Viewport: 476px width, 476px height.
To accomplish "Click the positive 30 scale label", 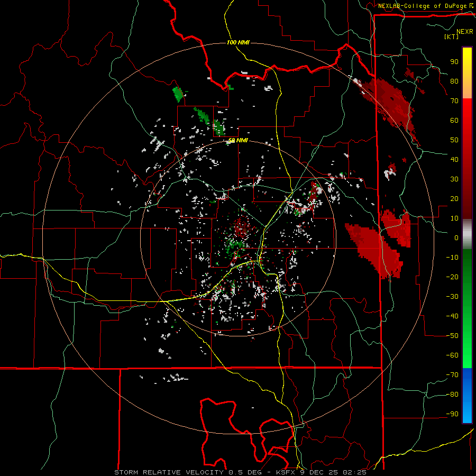I will pyautogui.click(x=454, y=179).
